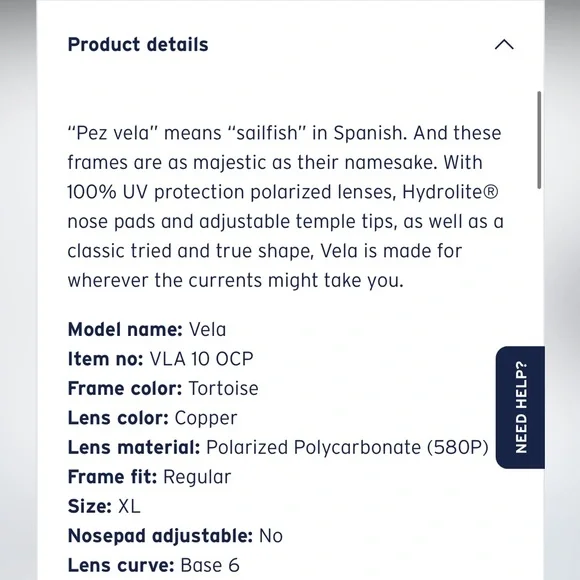Click the Product details heading
The height and width of the screenshot is (580, 580).
[x=138, y=45]
